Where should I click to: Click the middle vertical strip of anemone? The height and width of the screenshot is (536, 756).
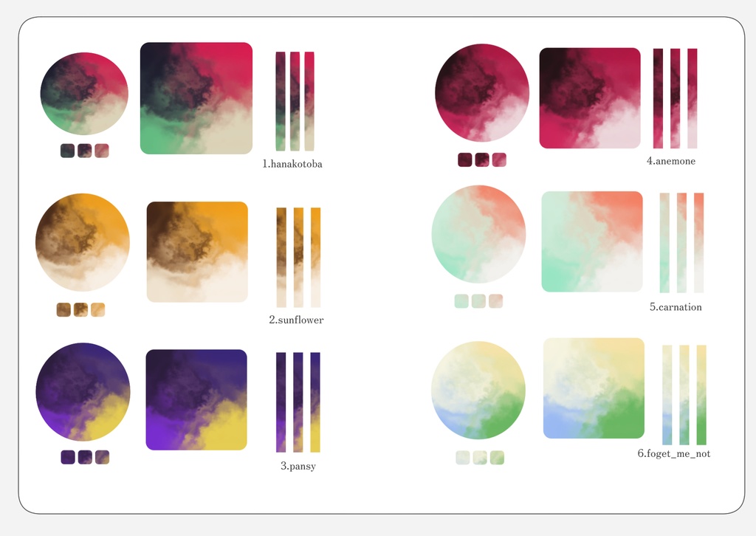(675, 98)
